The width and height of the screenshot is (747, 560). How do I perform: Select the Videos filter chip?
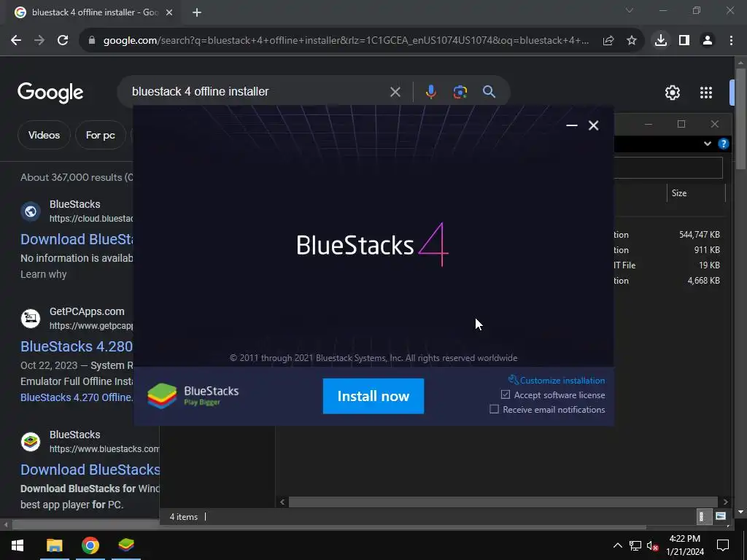[44, 135]
